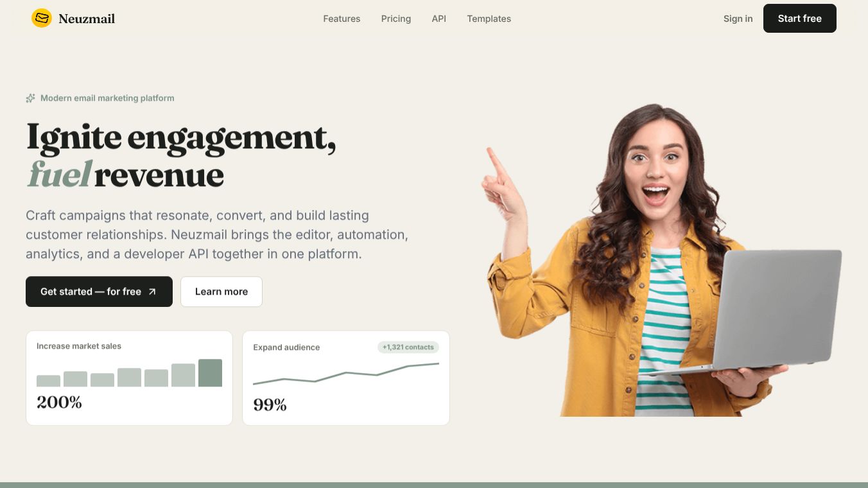Screen dimensions: 868x488
Task: Go to the Pricing page
Action: click(x=396, y=19)
